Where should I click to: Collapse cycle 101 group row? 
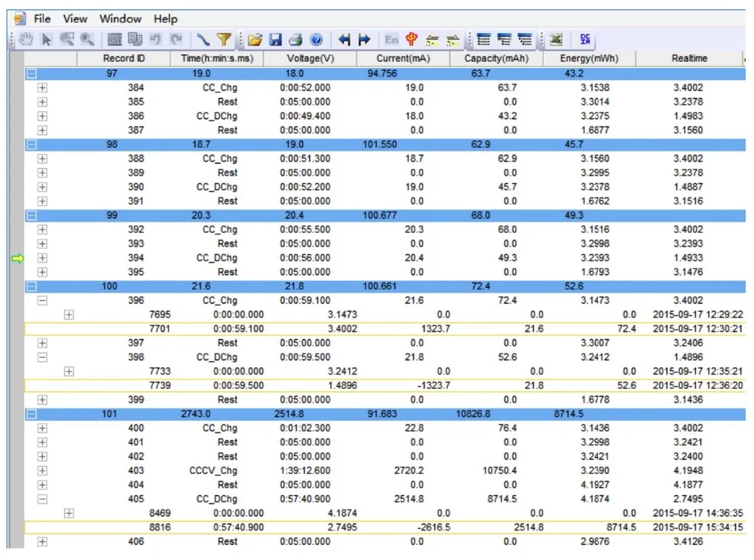click(32, 414)
